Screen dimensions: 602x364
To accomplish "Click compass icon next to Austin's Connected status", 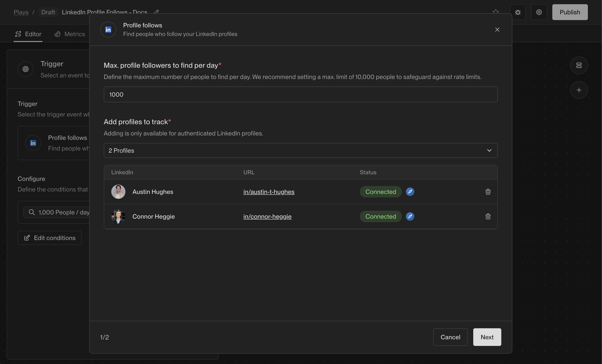I will [410, 192].
